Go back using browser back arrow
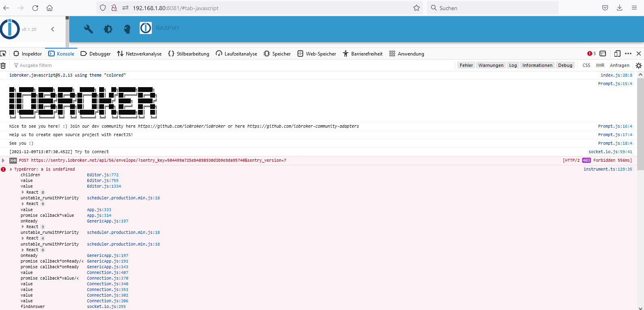The width and height of the screenshot is (644, 310). pyautogui.click(x=6, y=8)
